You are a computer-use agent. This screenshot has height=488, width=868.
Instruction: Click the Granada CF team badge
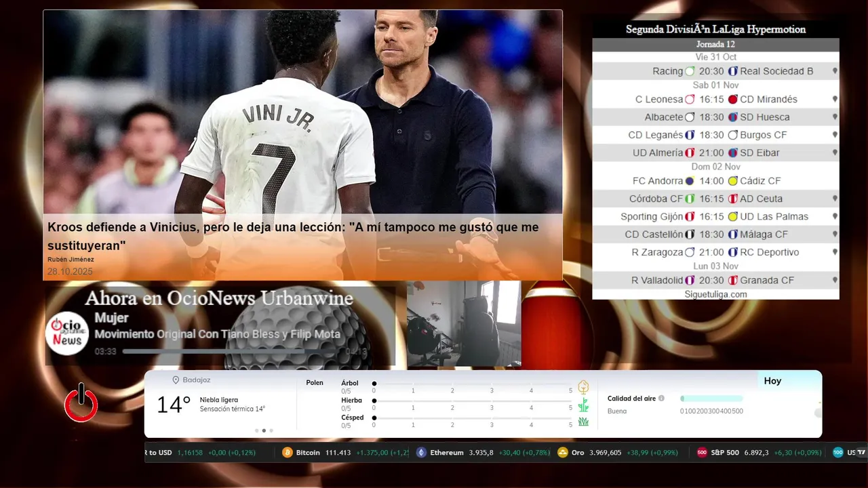coord(732,281)
